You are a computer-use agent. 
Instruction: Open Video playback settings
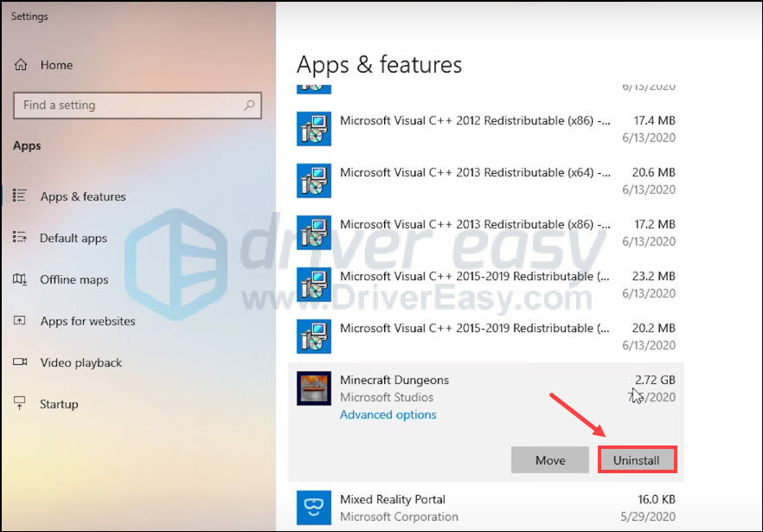click(79, 362)
